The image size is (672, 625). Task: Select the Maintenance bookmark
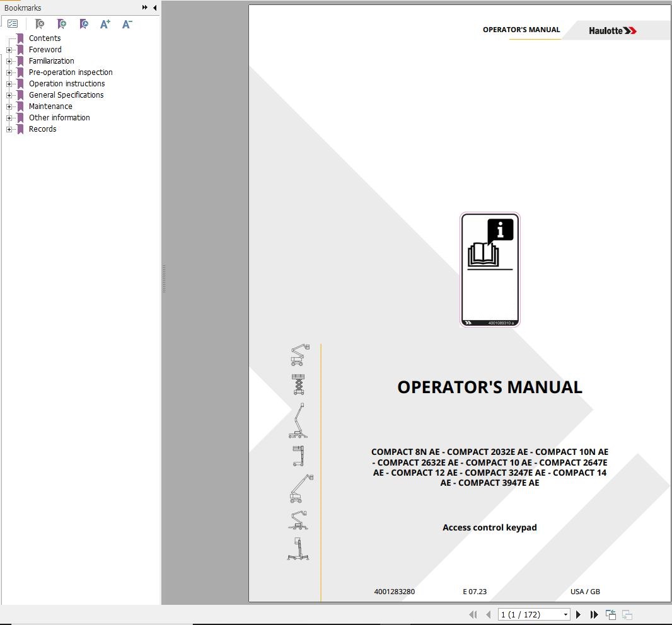coord(50,106)
